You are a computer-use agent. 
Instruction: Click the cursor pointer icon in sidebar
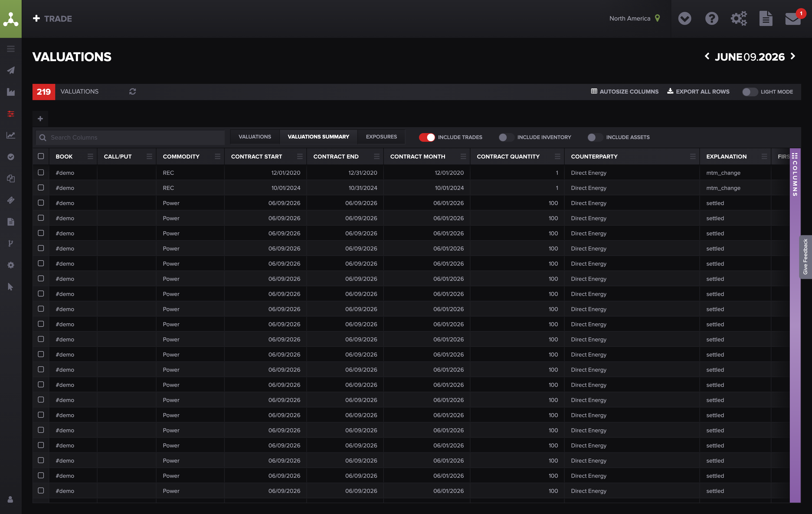coord(11,286)
